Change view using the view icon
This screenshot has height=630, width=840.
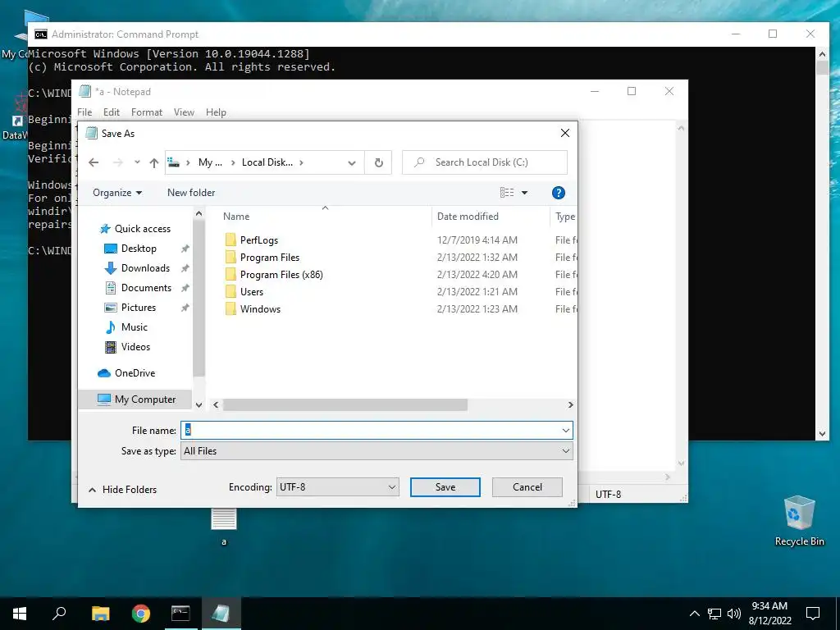[507, 192]
